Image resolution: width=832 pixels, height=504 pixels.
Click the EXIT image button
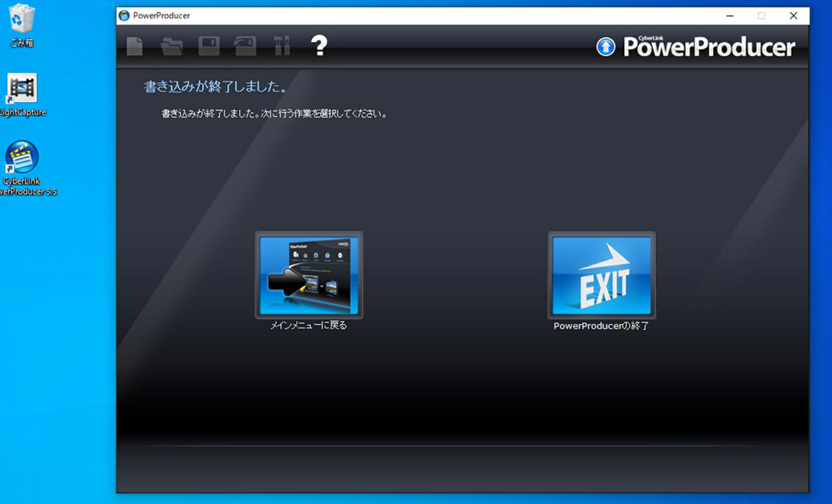(602, 275)
